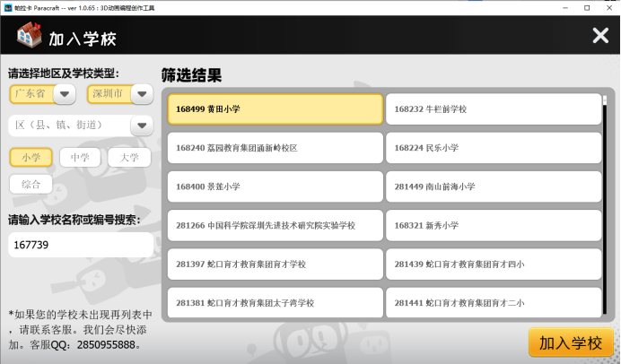Click the school search field containing 167739

coord(81,245)
